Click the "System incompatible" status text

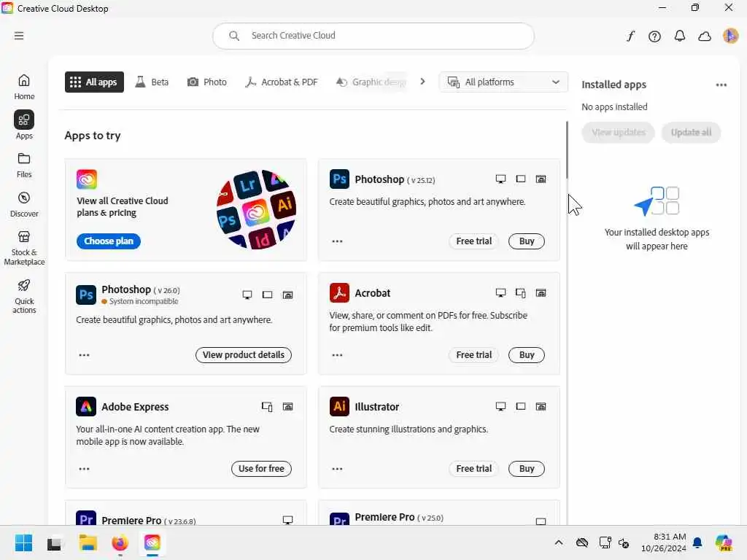[144, 301]
